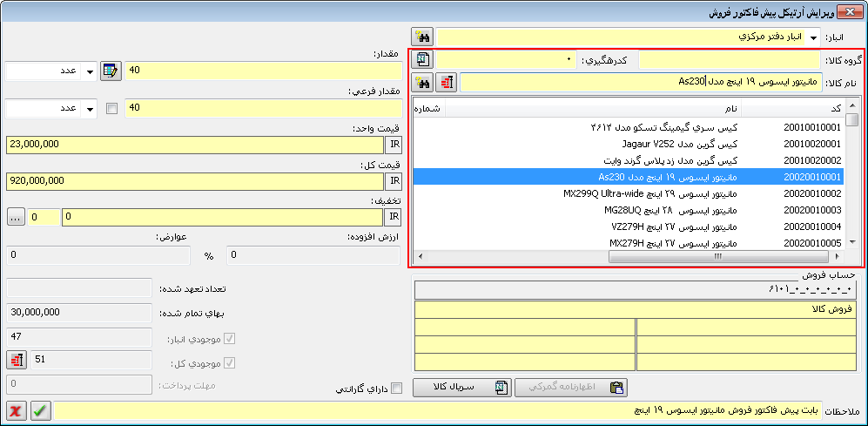Click the binoculars icon beside item name field
868x426 pixels.
coord(424,83)
